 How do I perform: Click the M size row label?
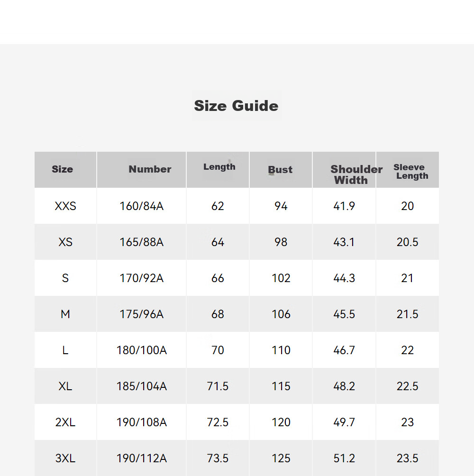65,314
